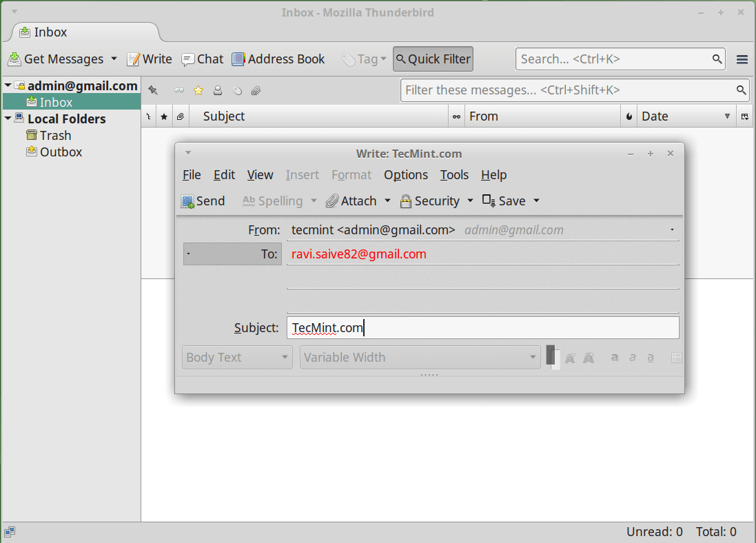Image resolution: width=756 pixels, height=543 pixels.
Task: Select the Inbox folder in the sidebar
Action: pyautogui.click(x=72, y=102)
